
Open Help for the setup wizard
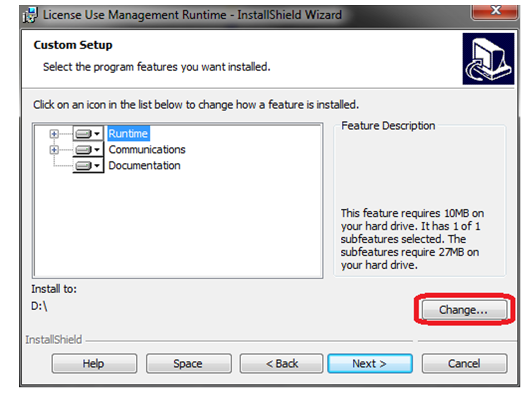(94, 364)
